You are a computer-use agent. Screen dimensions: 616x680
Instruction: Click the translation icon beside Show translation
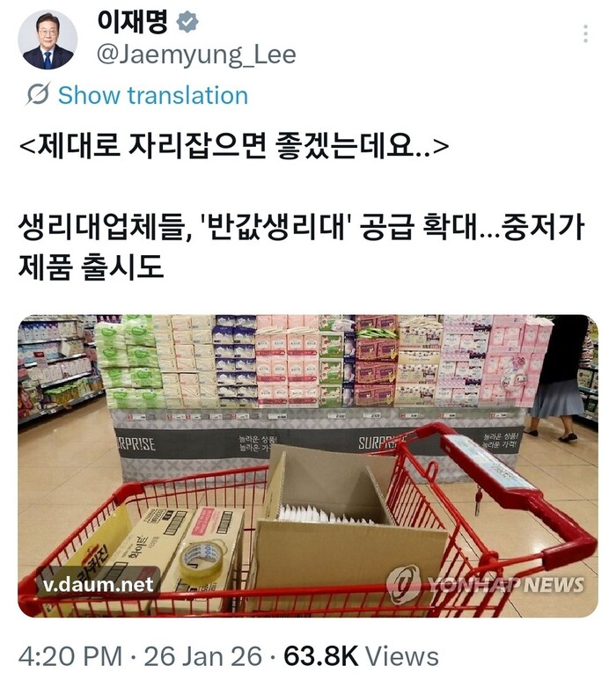38,93
